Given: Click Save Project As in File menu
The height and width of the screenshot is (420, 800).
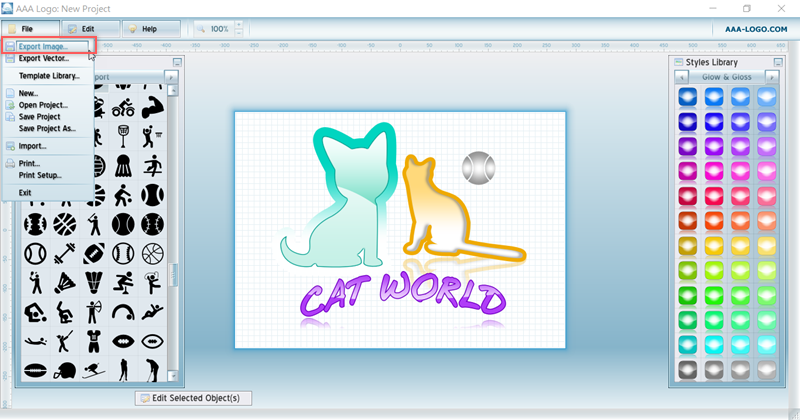Looking at the screenshot, I should [47, 128].
